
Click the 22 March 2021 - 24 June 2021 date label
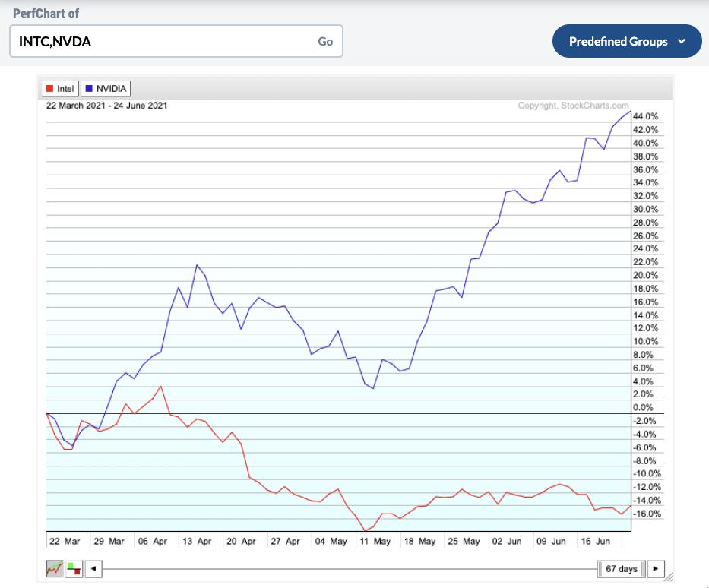[106, 106]
